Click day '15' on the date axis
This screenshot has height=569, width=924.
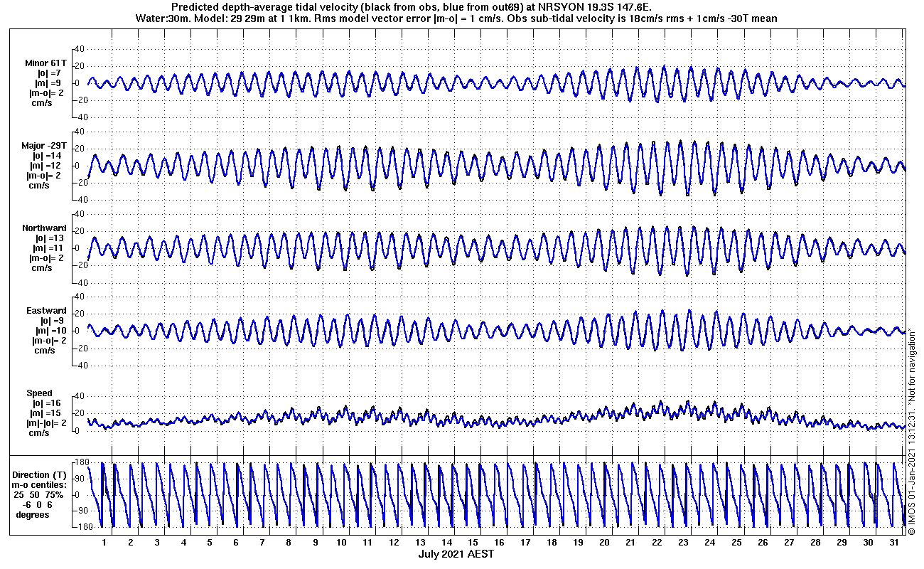click(473, 542)
